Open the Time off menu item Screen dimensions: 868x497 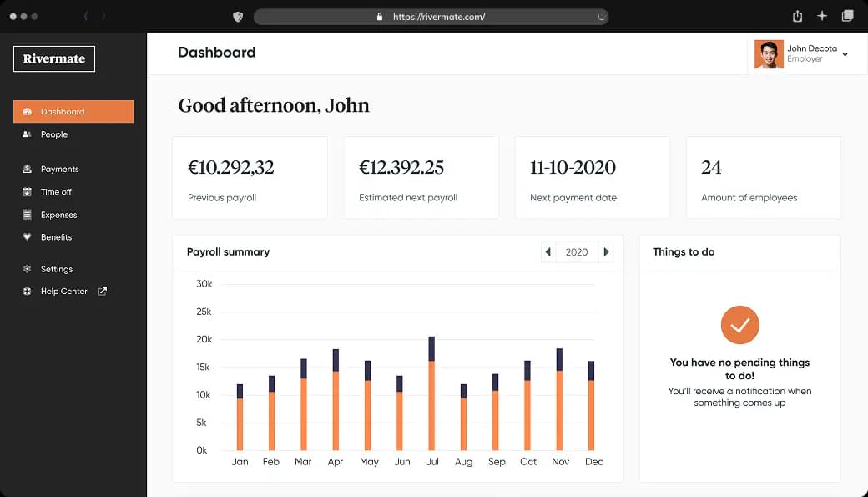point(56,192)
